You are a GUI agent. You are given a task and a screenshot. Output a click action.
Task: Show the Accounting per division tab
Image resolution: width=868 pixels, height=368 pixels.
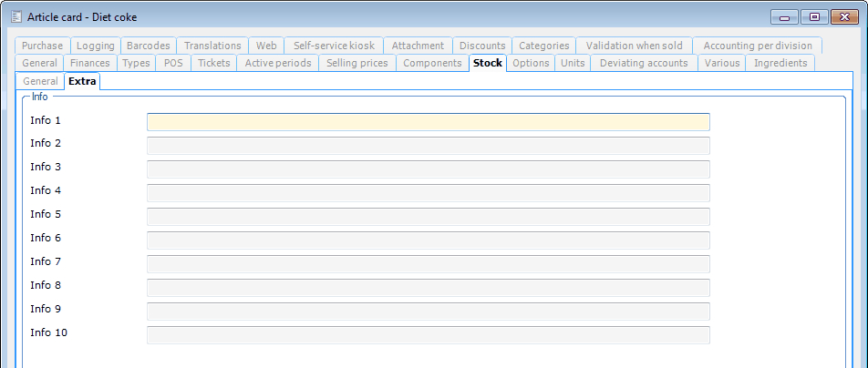tap(757, 46)
